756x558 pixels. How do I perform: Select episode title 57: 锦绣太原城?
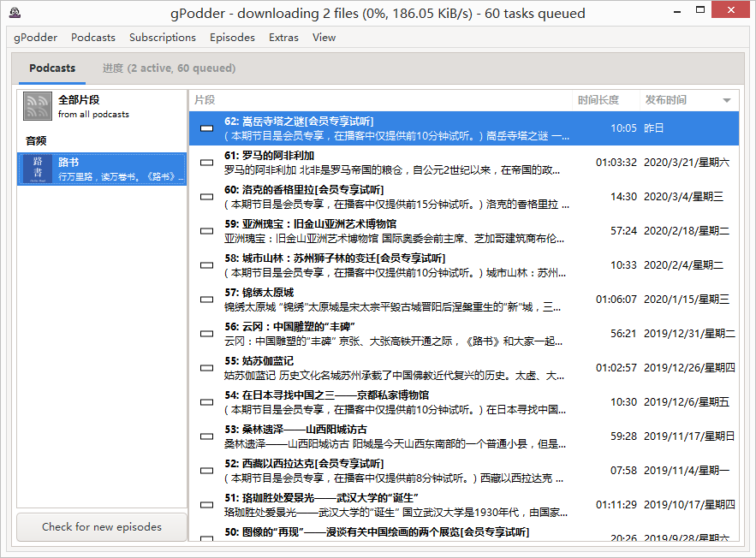[x=259, y=293]
